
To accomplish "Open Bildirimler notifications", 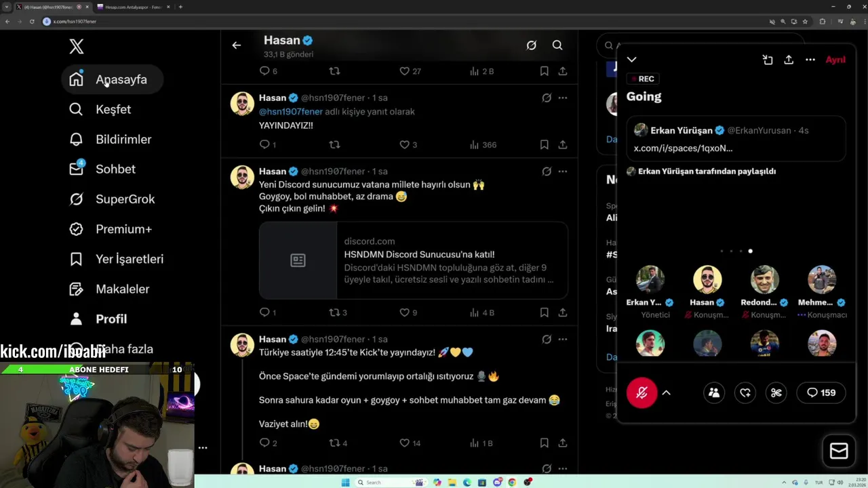I will click(x=111, y=139).
